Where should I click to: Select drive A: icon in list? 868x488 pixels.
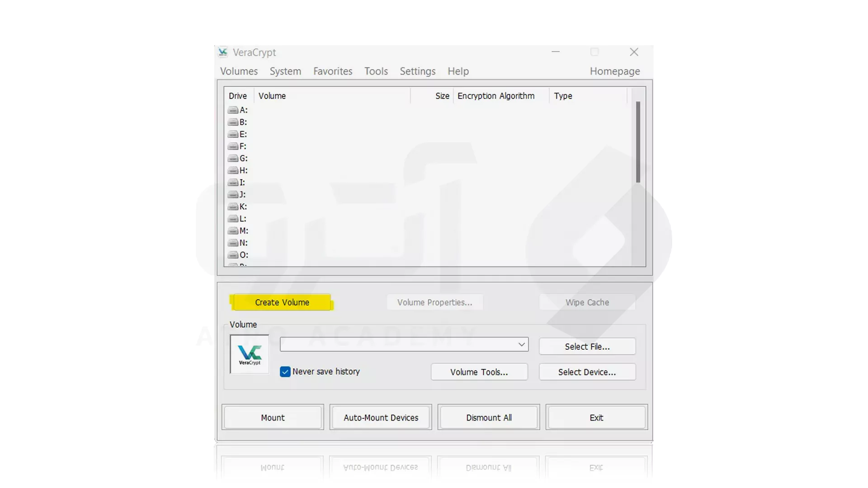[x=233, y=110]
